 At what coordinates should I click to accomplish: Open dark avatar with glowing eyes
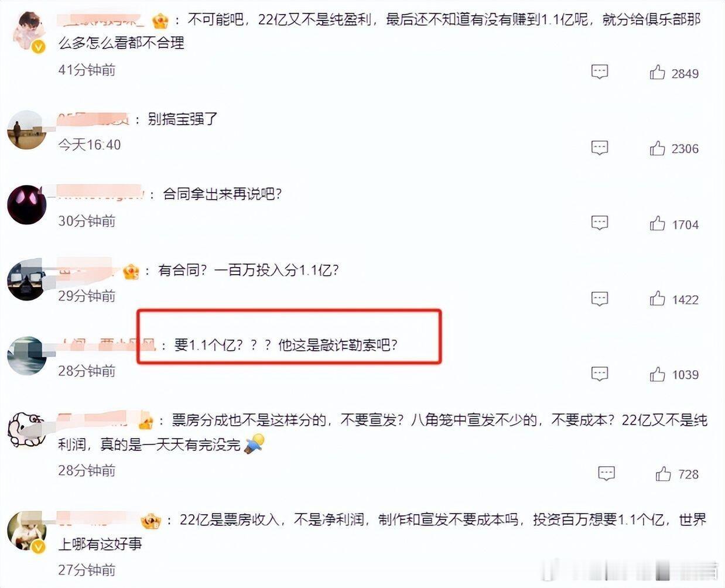point(27,204)
